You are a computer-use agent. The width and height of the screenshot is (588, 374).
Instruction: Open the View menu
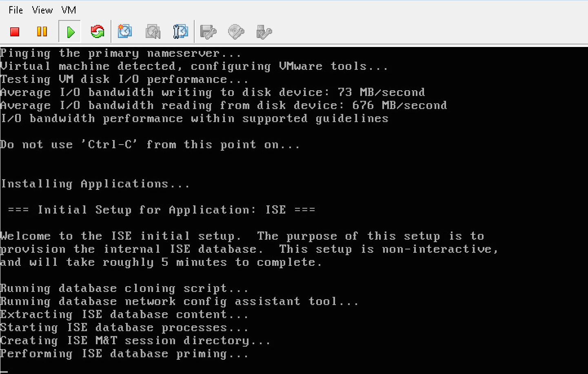click(x=42, y=10)
